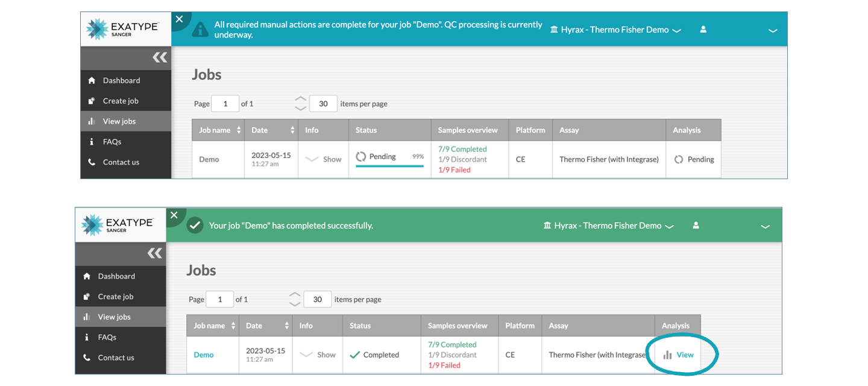Open Hyrax - Thermo Fisher Demo dropdown in bottom panel

(608, 226)
